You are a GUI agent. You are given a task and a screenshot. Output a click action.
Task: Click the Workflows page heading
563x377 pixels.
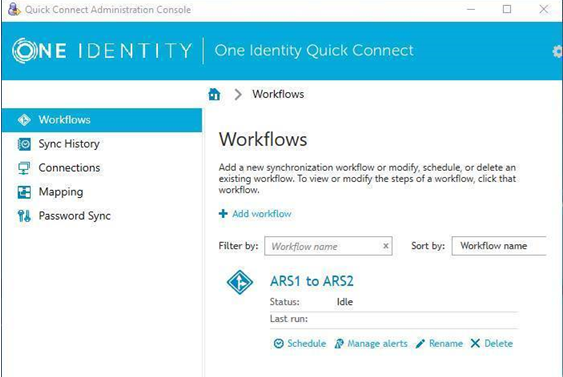click(263, 139)
